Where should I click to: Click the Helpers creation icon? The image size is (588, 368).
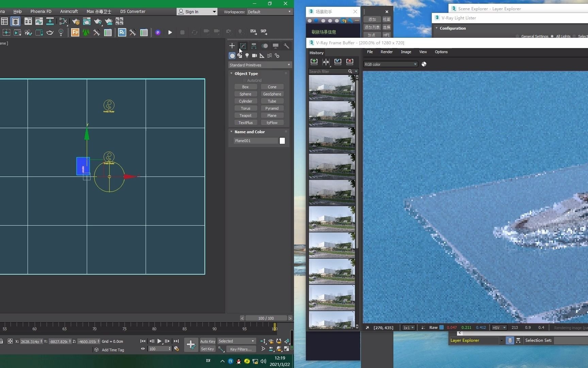tap(262, 56)
